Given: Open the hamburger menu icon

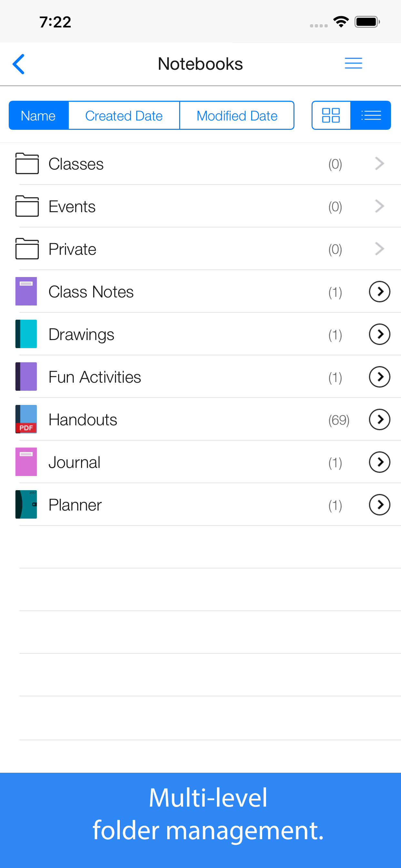Looking at the screenshot, I should [x=353, y=63].
